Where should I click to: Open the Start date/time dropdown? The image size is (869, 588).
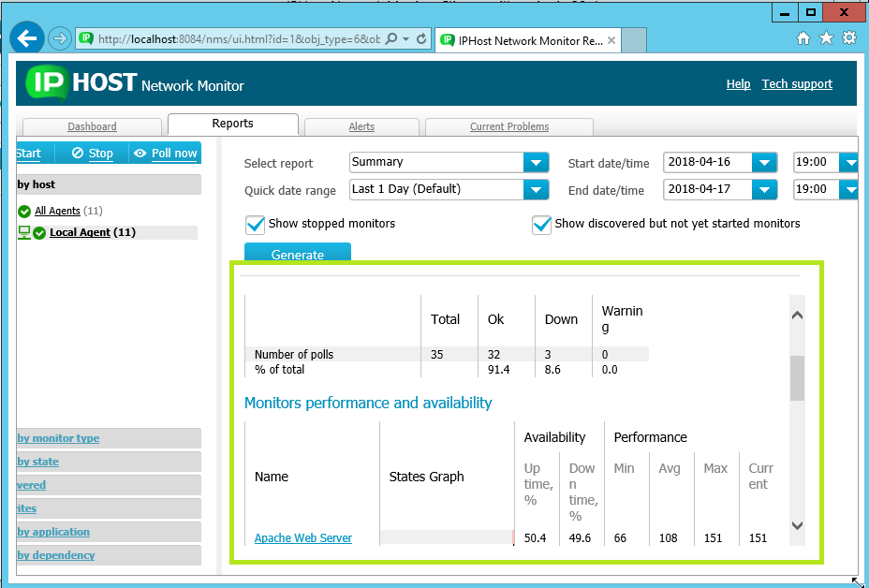click(x=764, y=162)
